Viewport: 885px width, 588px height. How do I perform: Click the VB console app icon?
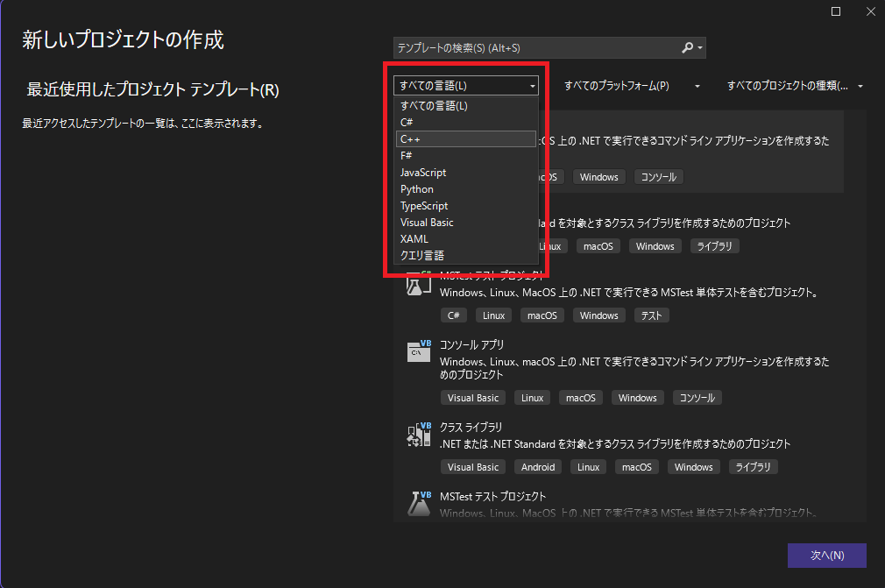[x=419, y=351]
